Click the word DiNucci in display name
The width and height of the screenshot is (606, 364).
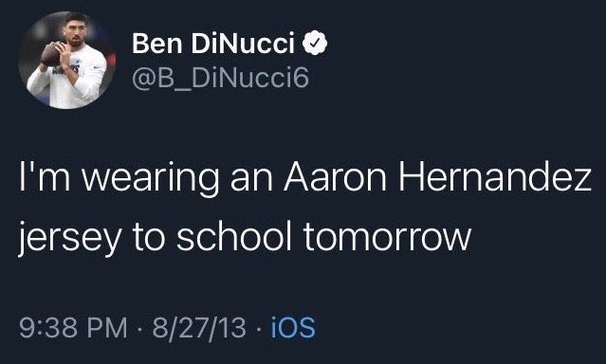(x=243, y=43)
